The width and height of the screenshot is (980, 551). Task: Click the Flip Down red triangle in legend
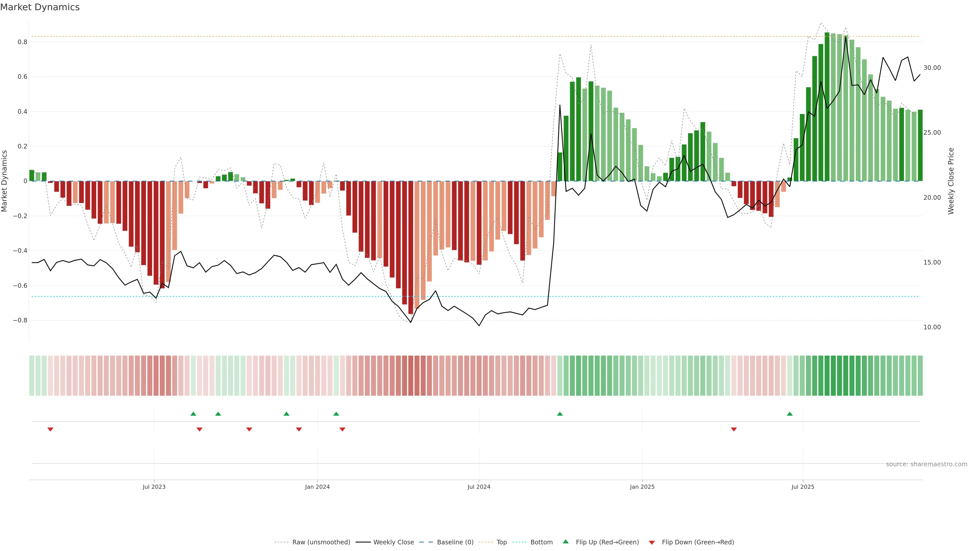tap(652, 542)
